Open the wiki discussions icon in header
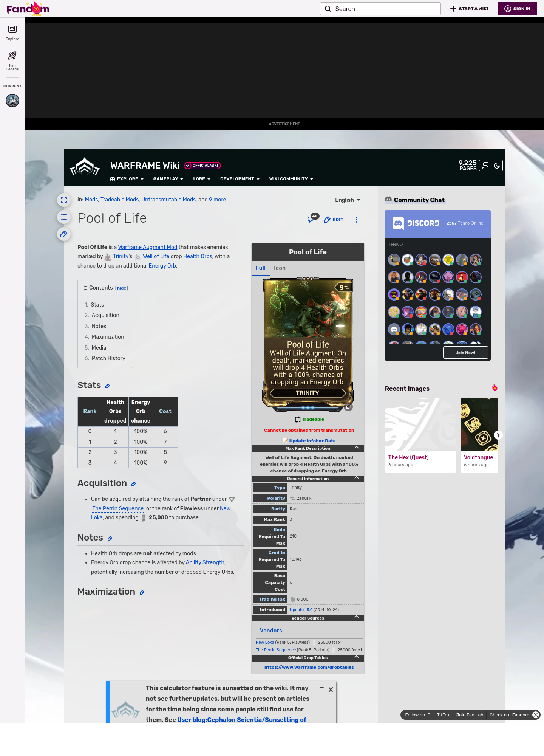Viewport: 544px width, 756px height. [x=485, y=166]
